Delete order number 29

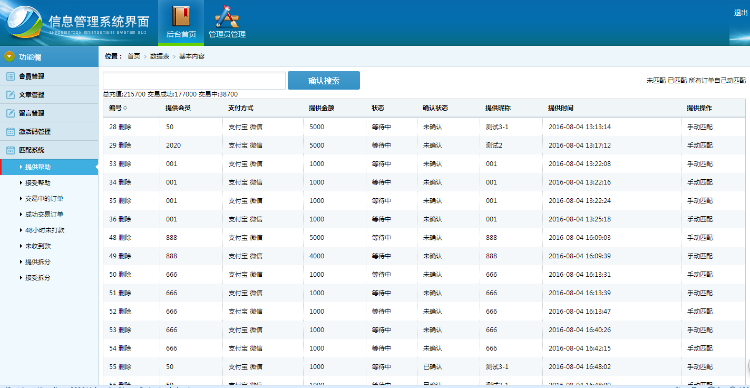[x=125, y=145]
